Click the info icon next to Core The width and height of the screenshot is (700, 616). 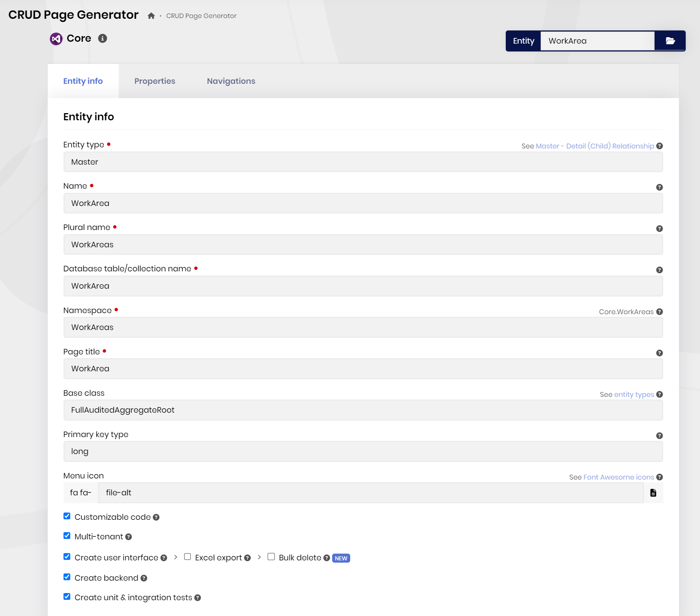tap(103, 38)
